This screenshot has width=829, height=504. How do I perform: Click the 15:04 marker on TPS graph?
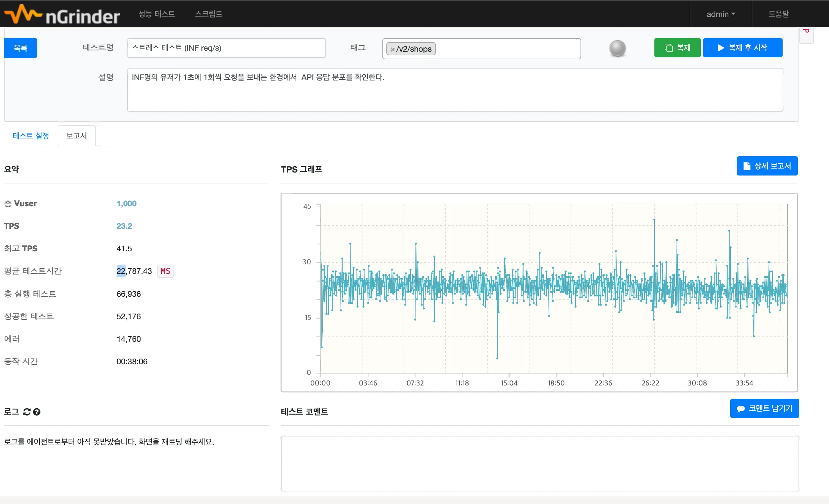[509, 382]
